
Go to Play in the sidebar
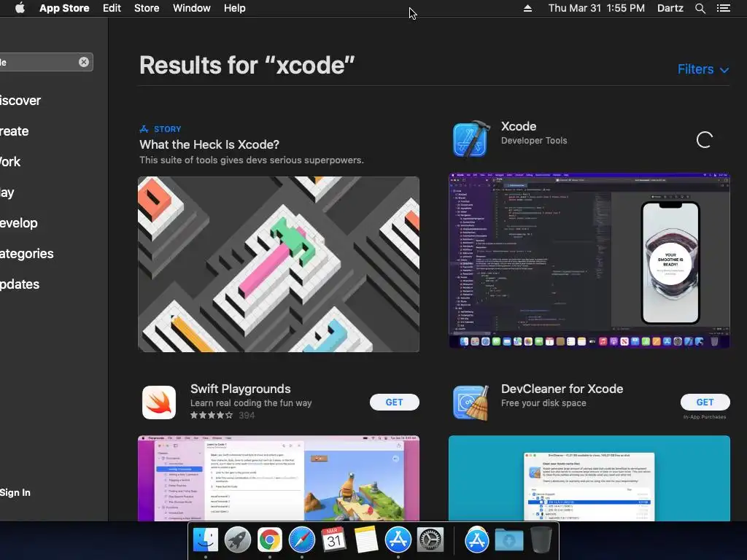click(7, 192)
